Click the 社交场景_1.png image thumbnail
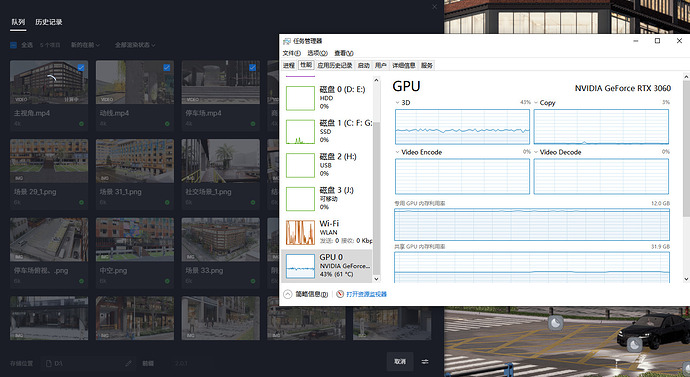The height and width of the screenshot is (377, 690). coord(220,161)
